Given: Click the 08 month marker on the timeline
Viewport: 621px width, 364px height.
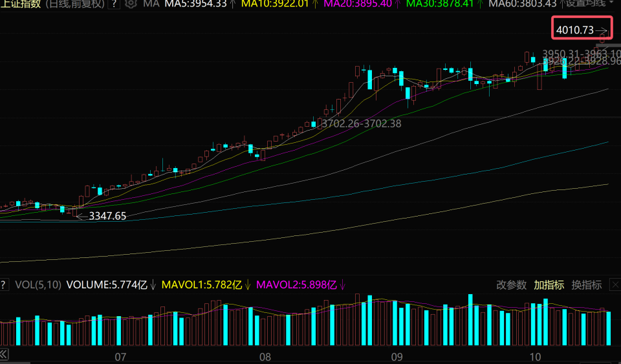Looking at the screenshot, I should click(x=265, y=358).
